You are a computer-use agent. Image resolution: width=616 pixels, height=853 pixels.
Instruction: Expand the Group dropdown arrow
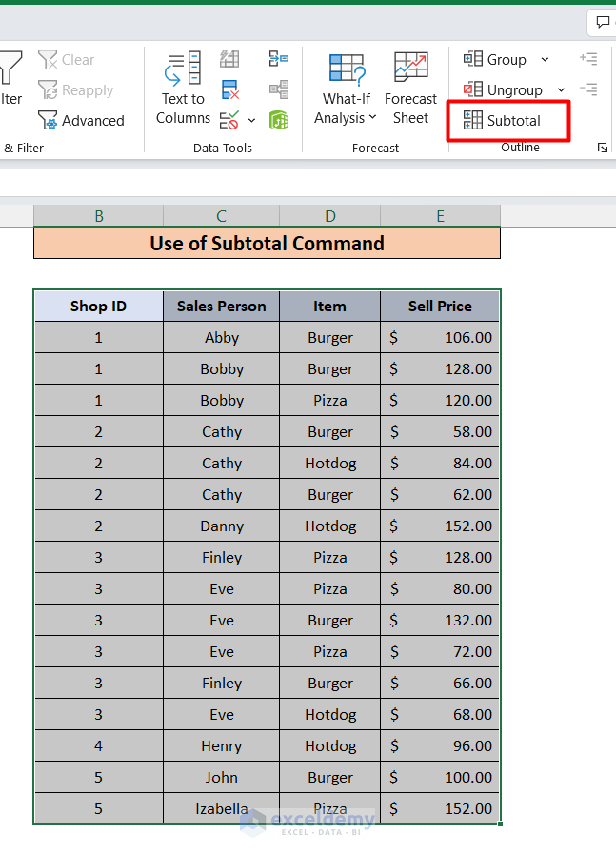point(545,60)
